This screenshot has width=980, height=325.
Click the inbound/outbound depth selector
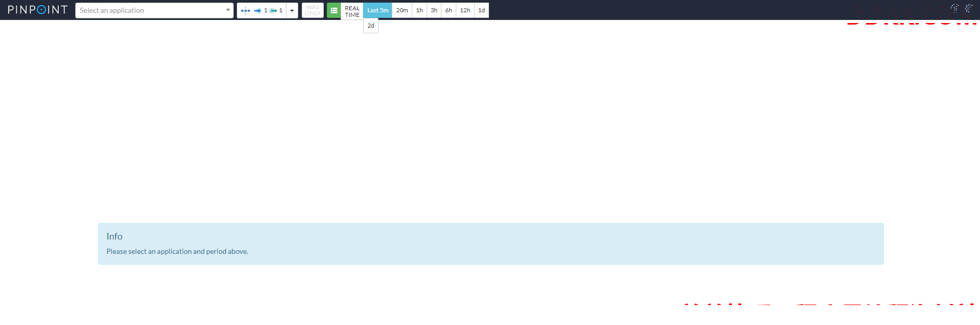(261, 10)
